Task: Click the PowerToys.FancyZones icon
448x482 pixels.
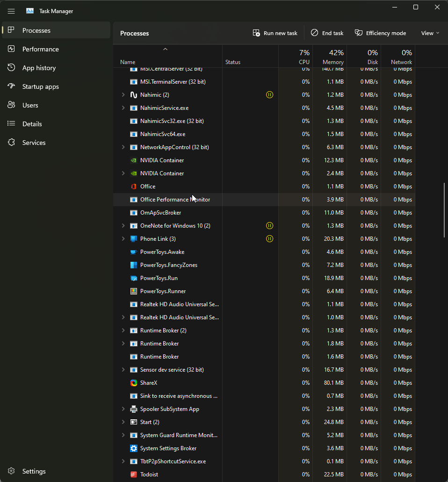Action: 133,265
